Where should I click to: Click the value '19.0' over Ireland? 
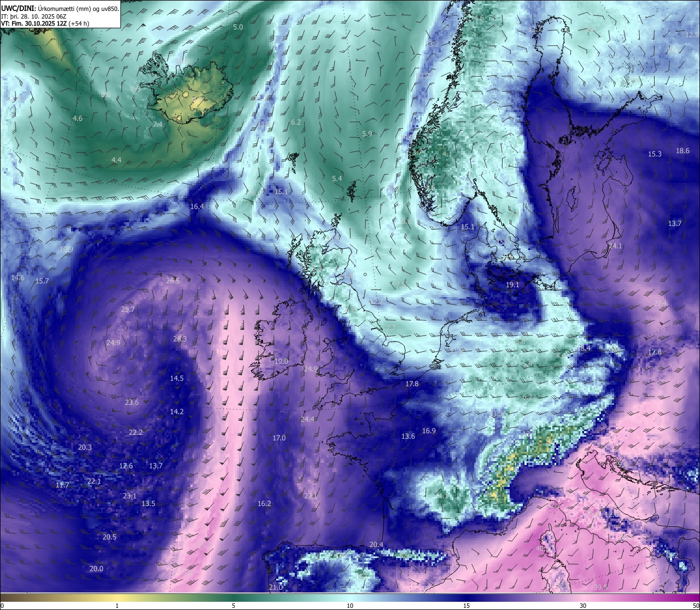[281, 361]
